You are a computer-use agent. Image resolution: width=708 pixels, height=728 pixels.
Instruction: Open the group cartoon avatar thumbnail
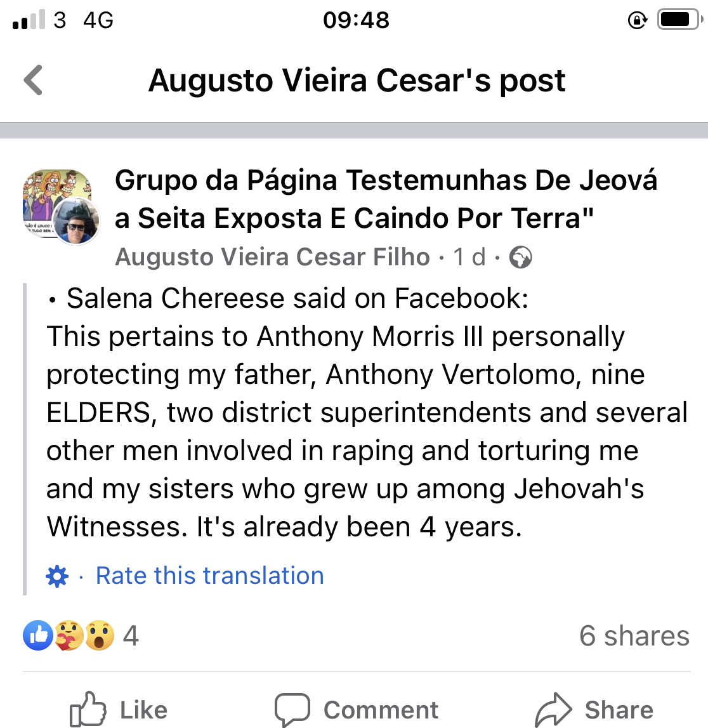tap(48, 194)
